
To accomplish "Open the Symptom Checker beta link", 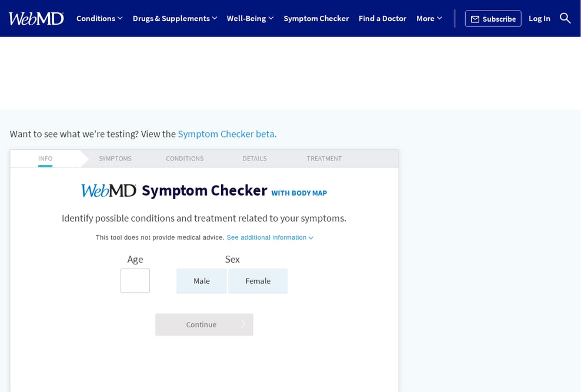I will tap(227, 134).
